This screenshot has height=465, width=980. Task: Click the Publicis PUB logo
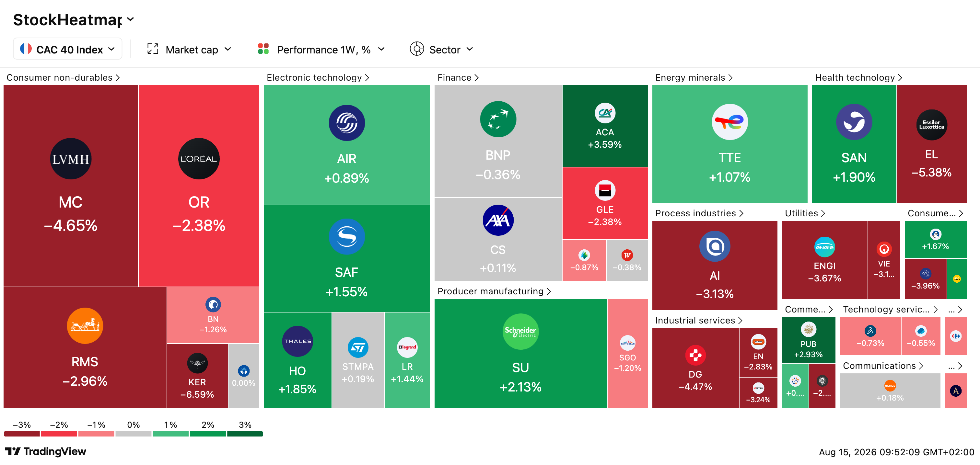coord(809,329)
